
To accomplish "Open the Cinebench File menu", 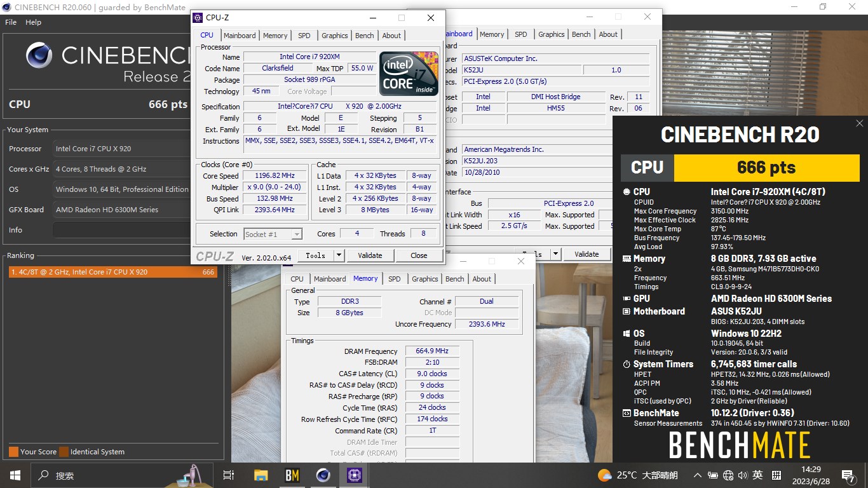I will point(11,22).
